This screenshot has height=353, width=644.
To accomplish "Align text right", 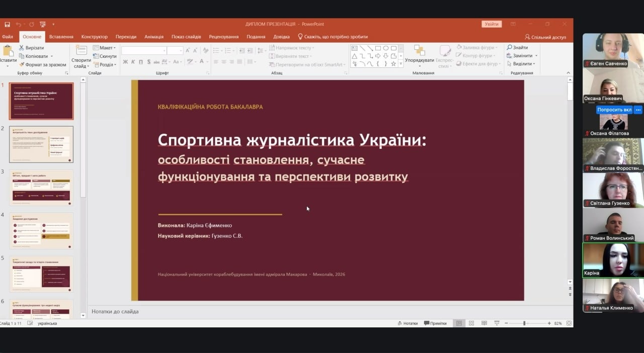I will (x=232, y=61).
